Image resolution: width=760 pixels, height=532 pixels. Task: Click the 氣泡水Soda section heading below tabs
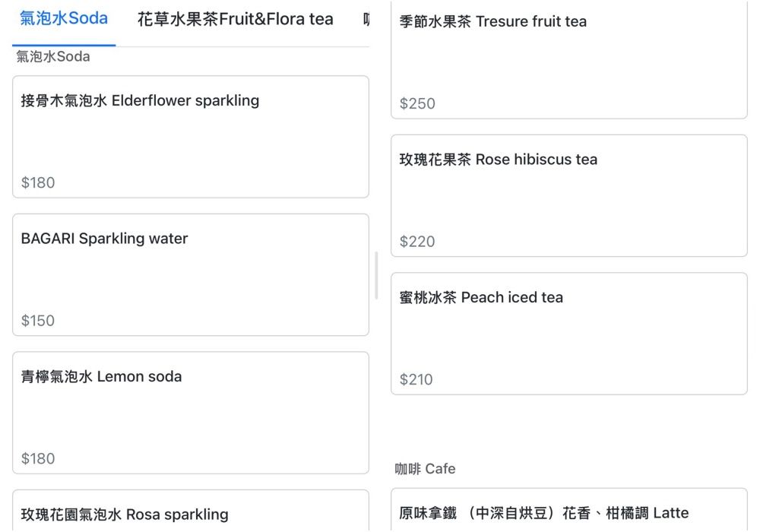tap(53, 57)
